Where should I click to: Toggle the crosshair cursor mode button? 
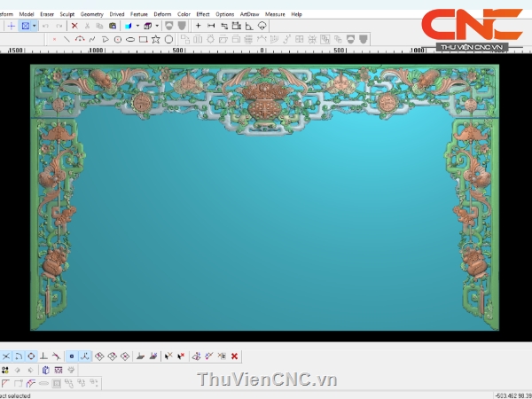(x=11, y=27)
